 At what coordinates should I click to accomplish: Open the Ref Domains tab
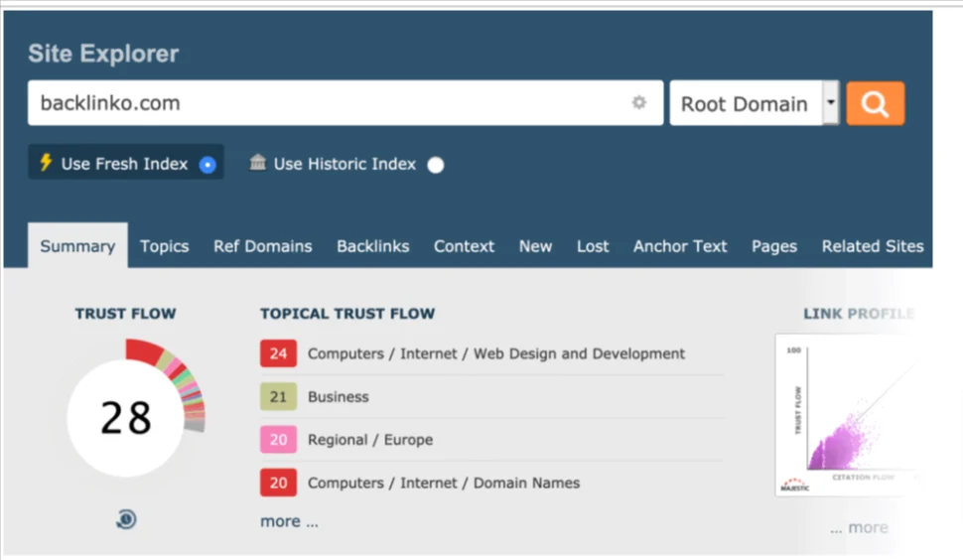click(x=262, y=246)
